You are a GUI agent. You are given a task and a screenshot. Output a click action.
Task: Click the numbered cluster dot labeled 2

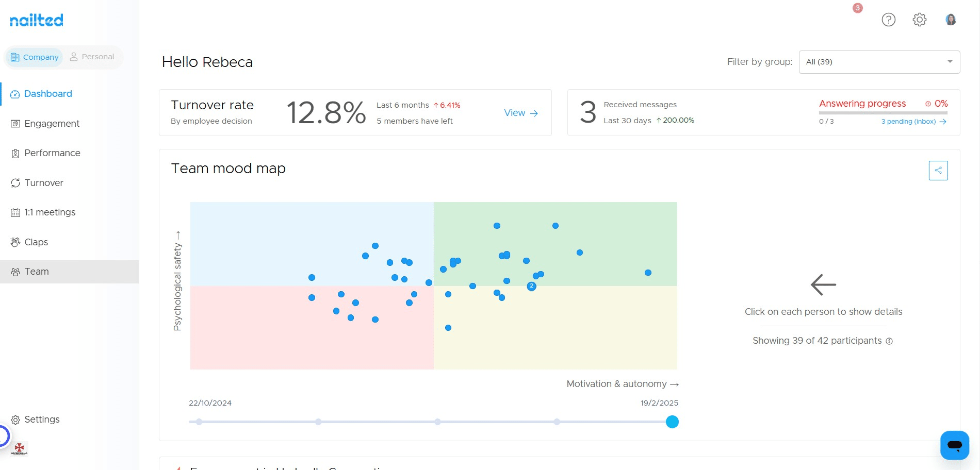(x=531, y=286)
